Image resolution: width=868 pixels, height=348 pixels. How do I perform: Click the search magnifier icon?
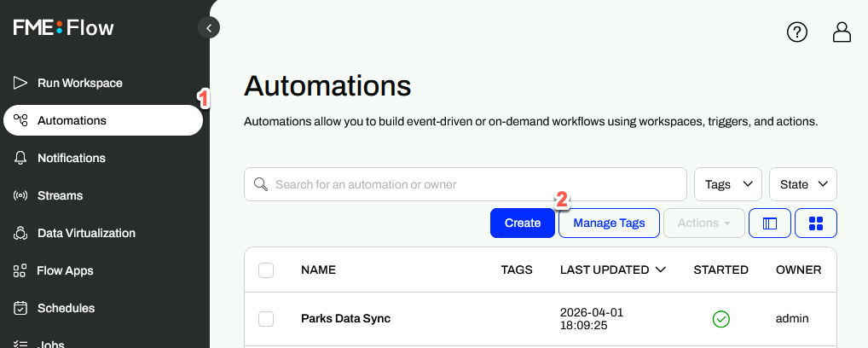(x=261, y=184)
